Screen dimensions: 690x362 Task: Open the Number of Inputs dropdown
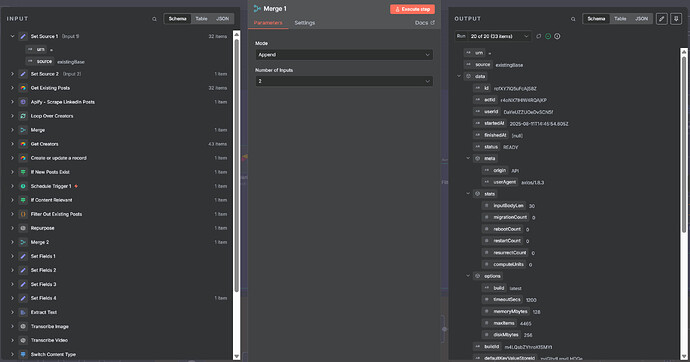tap(344, 81)
